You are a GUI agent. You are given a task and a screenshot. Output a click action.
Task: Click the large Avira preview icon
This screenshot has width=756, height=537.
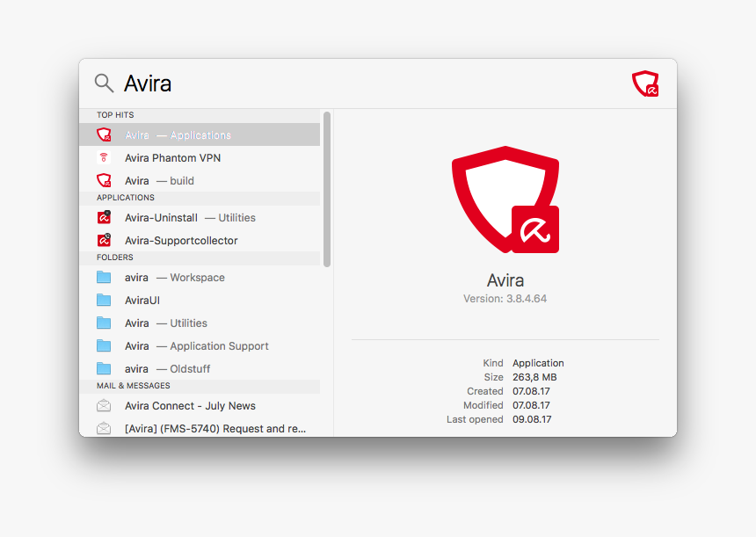505,200
